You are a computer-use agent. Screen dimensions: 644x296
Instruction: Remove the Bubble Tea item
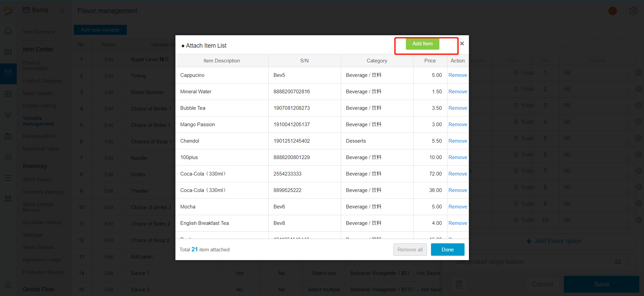458,108
